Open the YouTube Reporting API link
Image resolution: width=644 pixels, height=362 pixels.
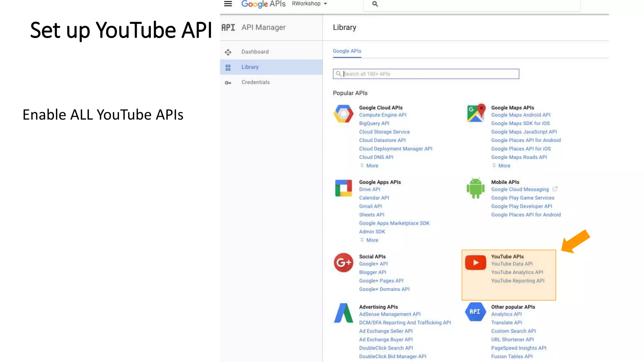[x=518, y=281]
